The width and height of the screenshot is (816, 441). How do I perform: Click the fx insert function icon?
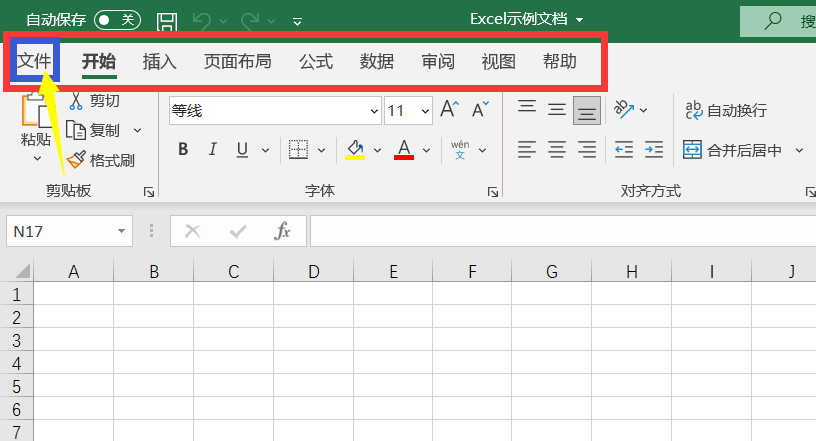coord(282,231)
